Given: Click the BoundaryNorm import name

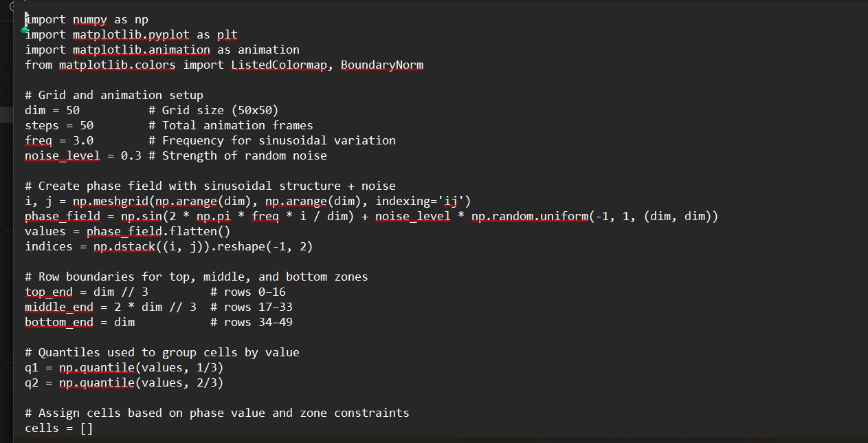Looking at the screenshot, I should pos(381,65).
